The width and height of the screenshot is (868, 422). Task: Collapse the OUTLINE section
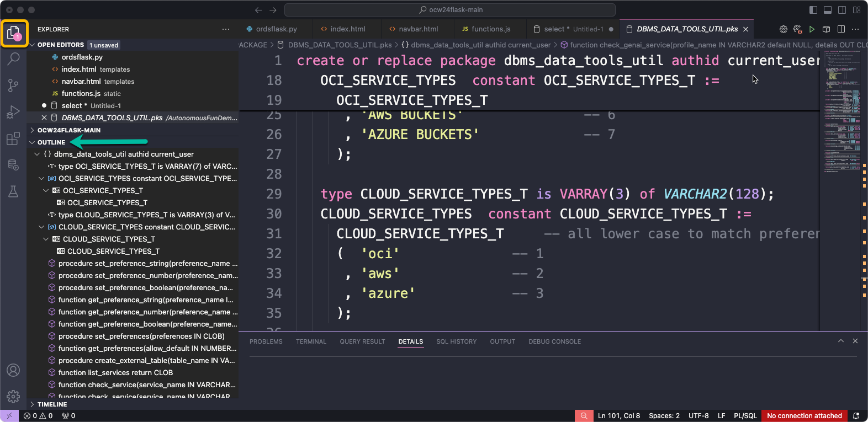pyautogui.click(x=51, y=142)
